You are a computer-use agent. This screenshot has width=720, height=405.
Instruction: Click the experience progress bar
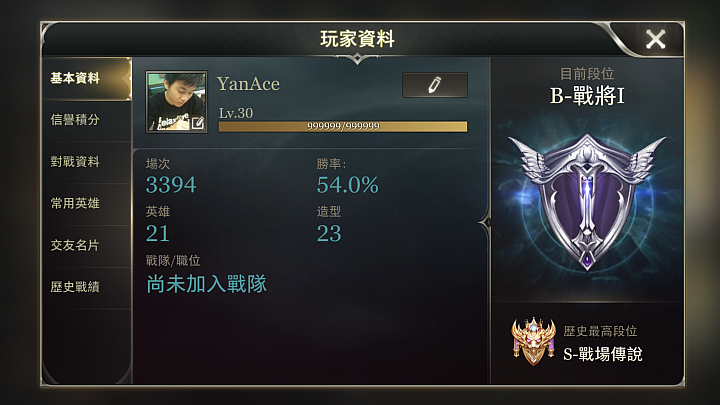coord(343,126)
